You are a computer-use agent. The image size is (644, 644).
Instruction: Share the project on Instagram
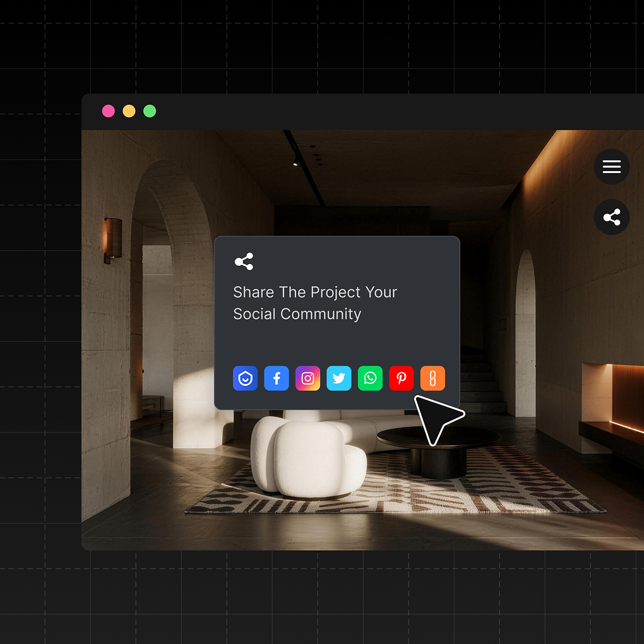(307, 378)
